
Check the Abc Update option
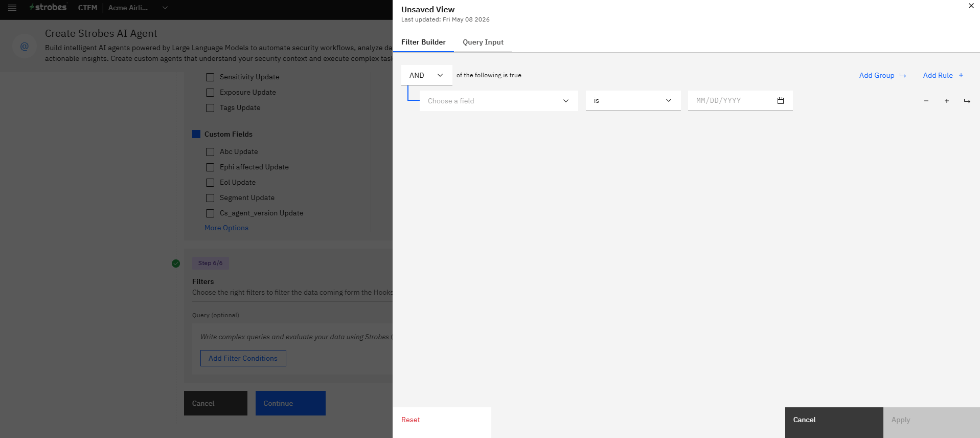[x=210, y=152]
